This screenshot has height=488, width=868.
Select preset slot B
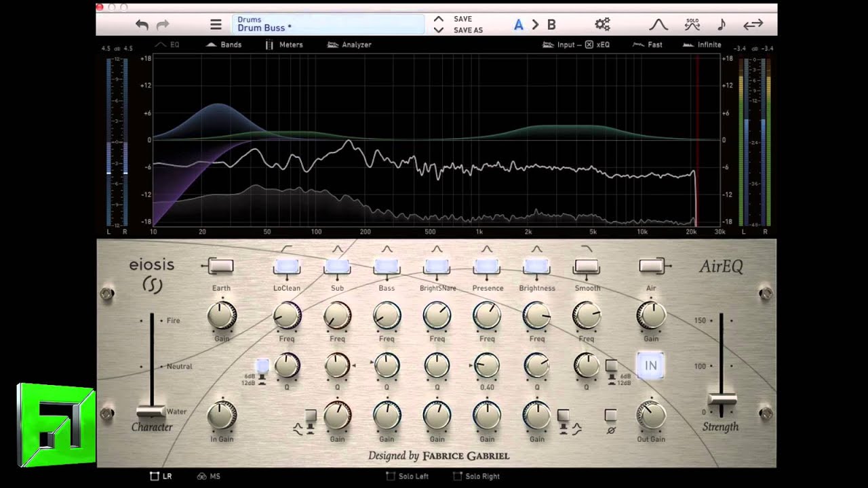point(551,25)
